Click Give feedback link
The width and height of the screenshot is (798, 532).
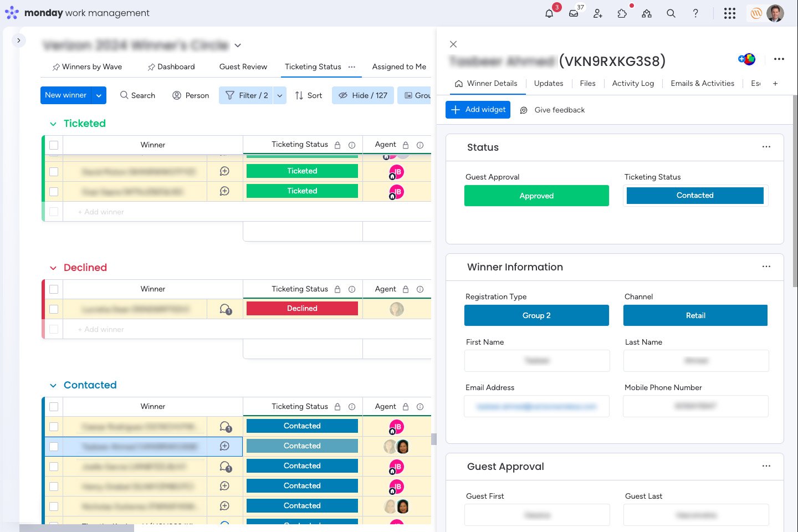pyautogui.click(x=553, y=110)
